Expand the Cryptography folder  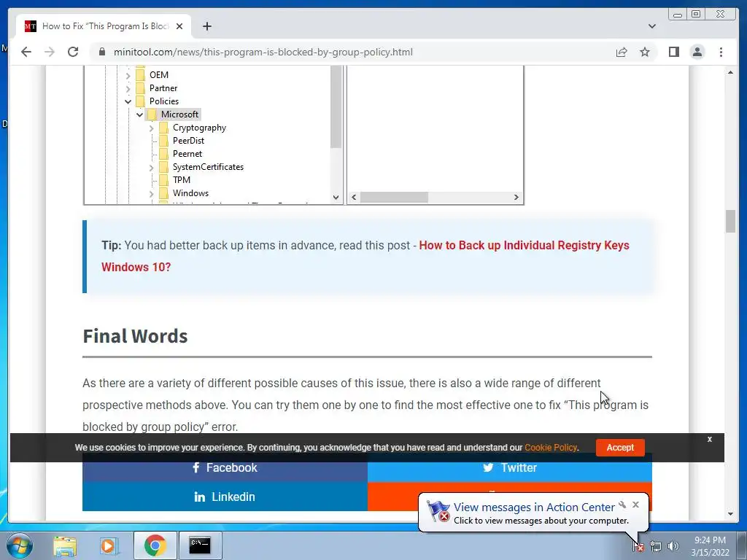tap(151, 128)
